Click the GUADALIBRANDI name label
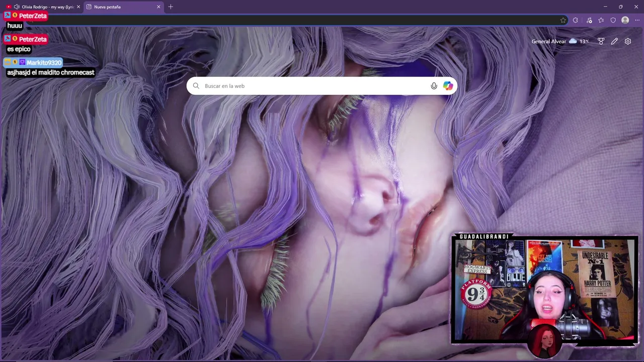 tap(484, 237)
